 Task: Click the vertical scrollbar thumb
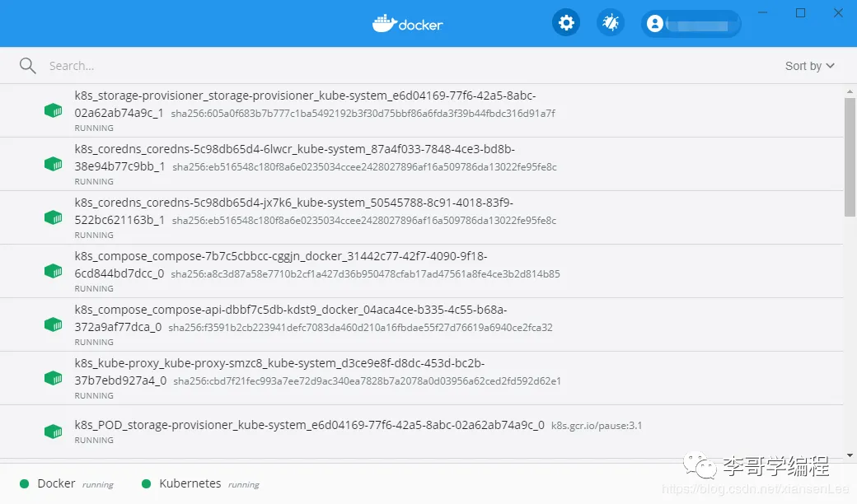(x=850, y=157)
